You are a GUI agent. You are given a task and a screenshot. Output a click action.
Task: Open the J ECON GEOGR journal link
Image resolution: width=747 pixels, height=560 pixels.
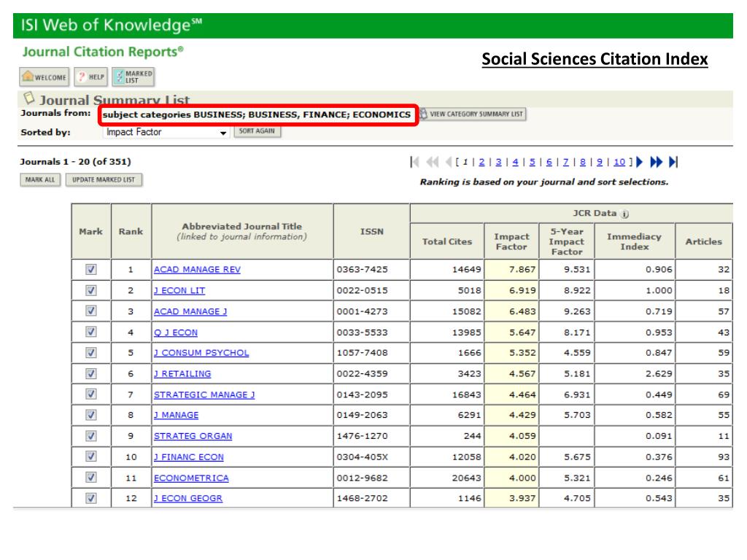[x=188, y=499]
